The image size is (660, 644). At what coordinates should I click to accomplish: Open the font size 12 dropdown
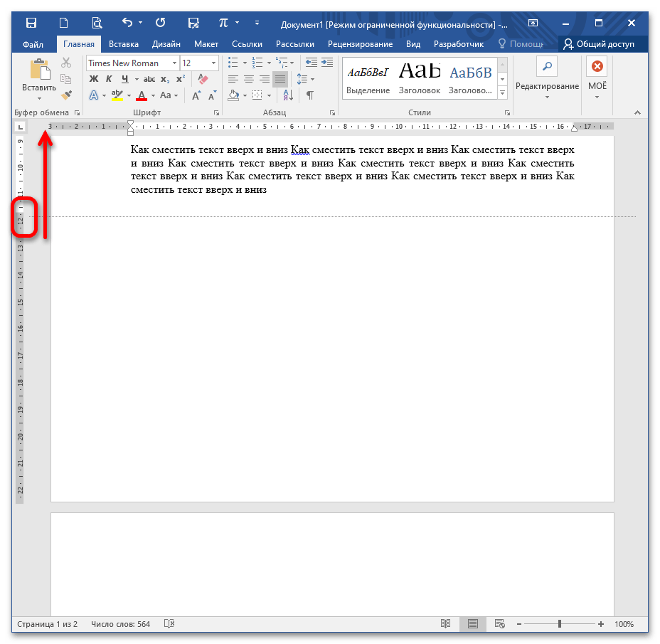213,63
